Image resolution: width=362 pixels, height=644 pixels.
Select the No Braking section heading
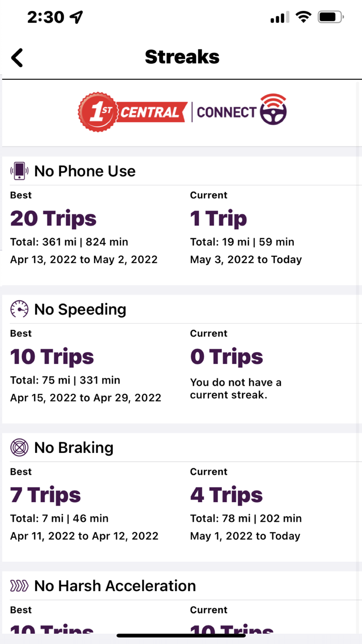[74, 447]
